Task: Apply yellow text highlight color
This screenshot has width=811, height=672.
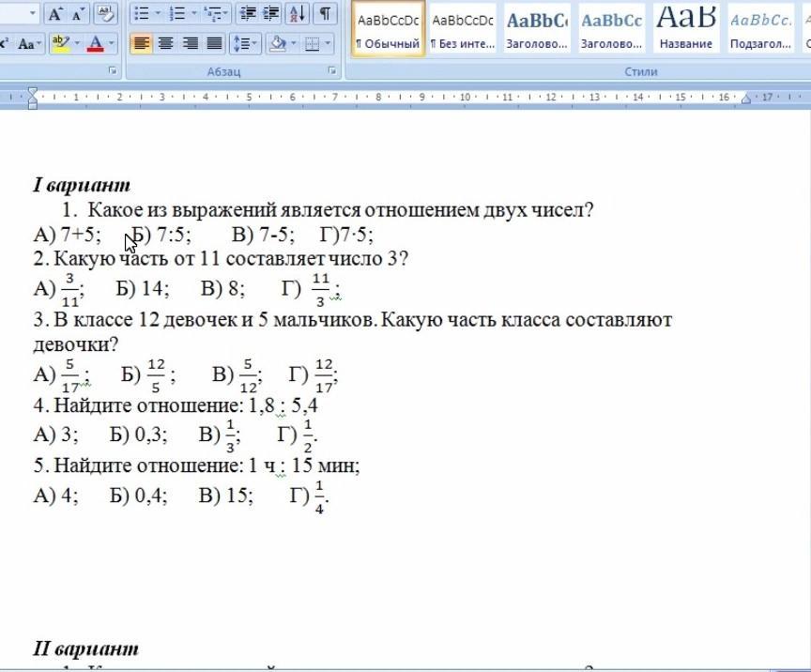Action: 59,44
